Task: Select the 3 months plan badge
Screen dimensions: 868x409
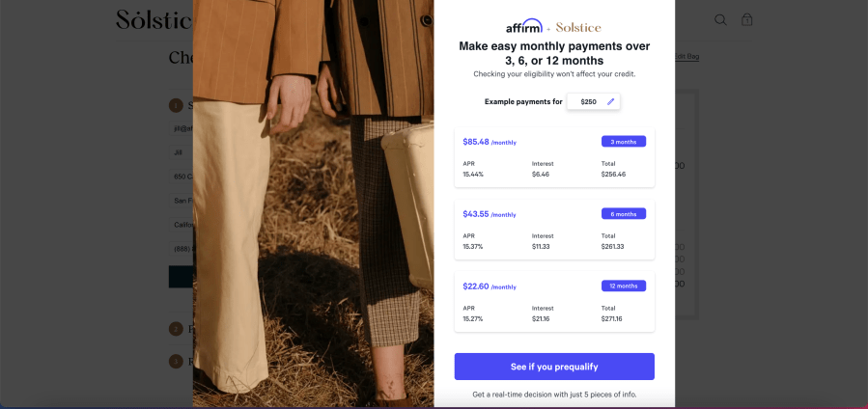Action: click(x=623, y=142)
